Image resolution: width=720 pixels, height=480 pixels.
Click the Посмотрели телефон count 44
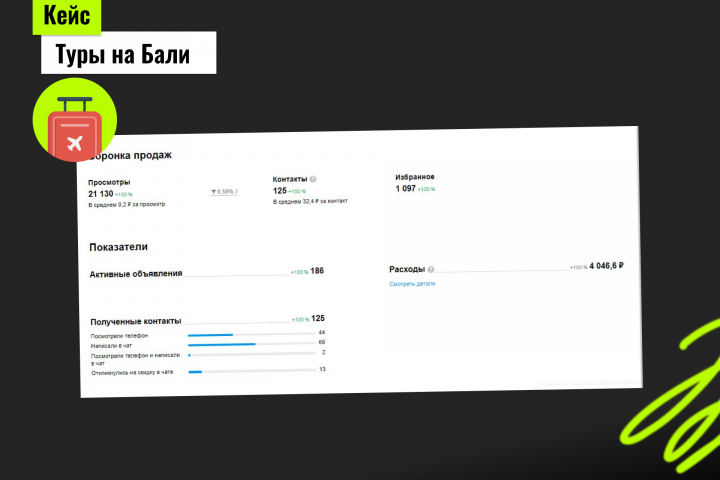(x=321, y=332)
